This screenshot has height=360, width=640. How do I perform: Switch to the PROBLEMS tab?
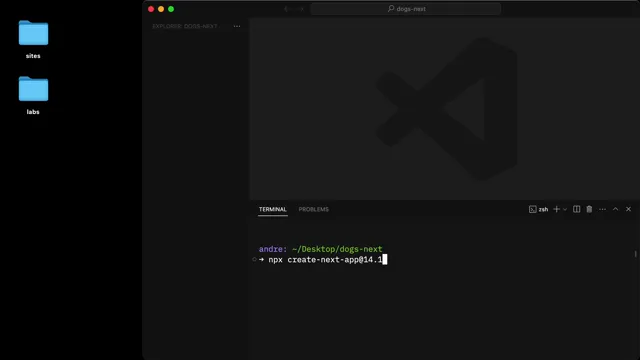313,209
